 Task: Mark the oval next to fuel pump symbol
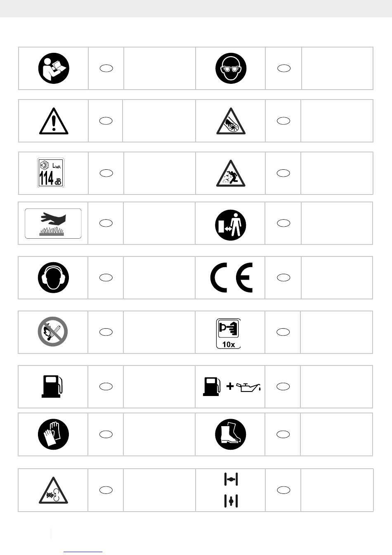[x=106, y=387]
